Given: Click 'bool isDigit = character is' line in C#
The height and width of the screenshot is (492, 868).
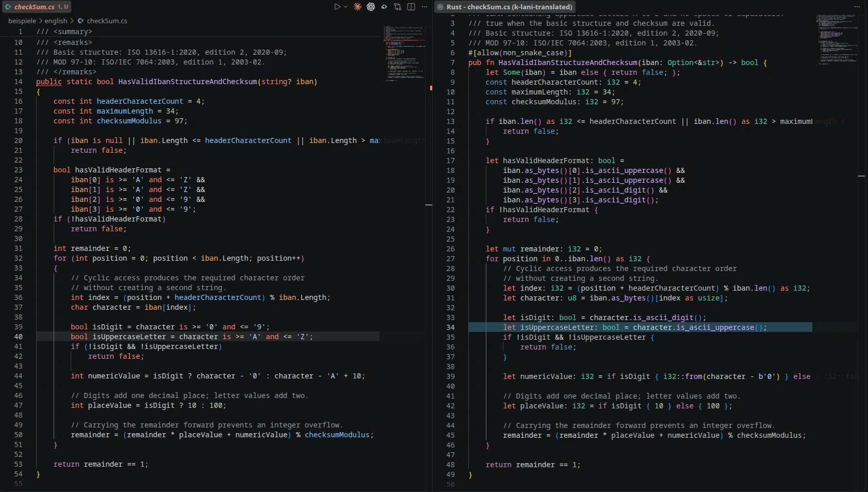Looking at the screenshot, I should (170, 327).
